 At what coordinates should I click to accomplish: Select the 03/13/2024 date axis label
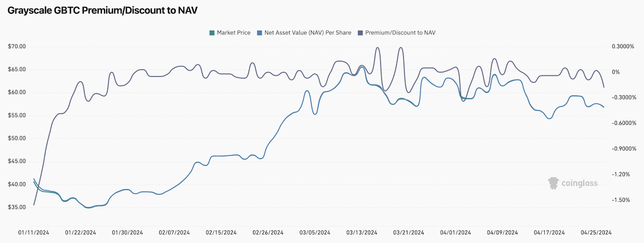(x=362, y=232)
